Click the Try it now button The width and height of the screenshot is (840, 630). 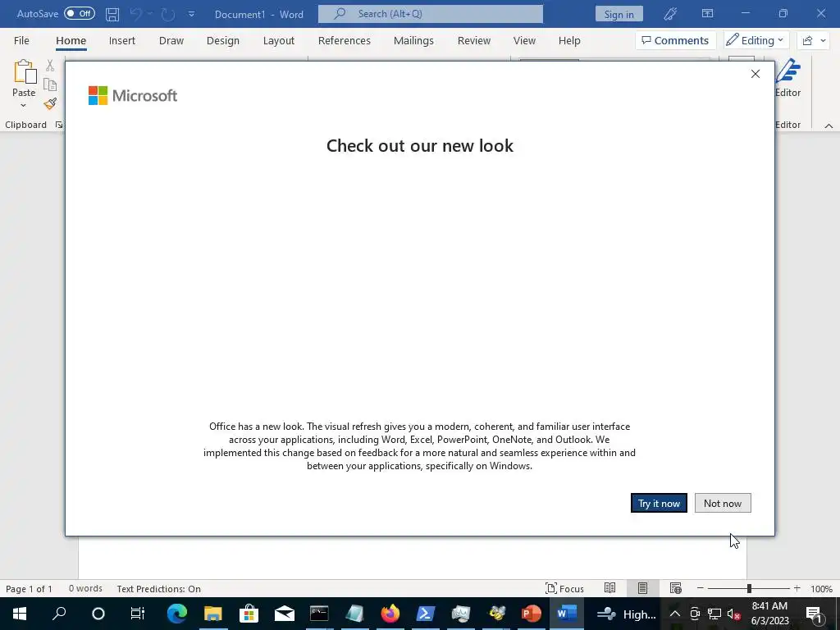[x=659, y=503]
